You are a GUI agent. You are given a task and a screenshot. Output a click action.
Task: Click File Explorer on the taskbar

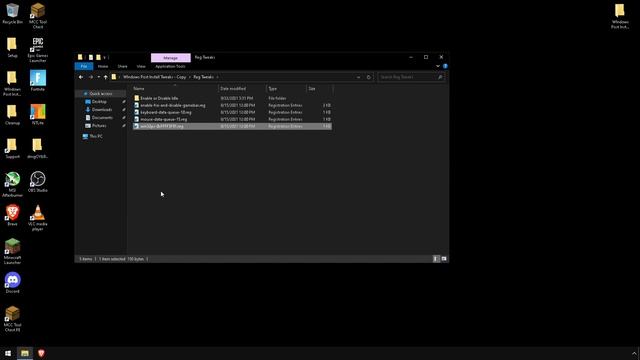click(25, 353)
